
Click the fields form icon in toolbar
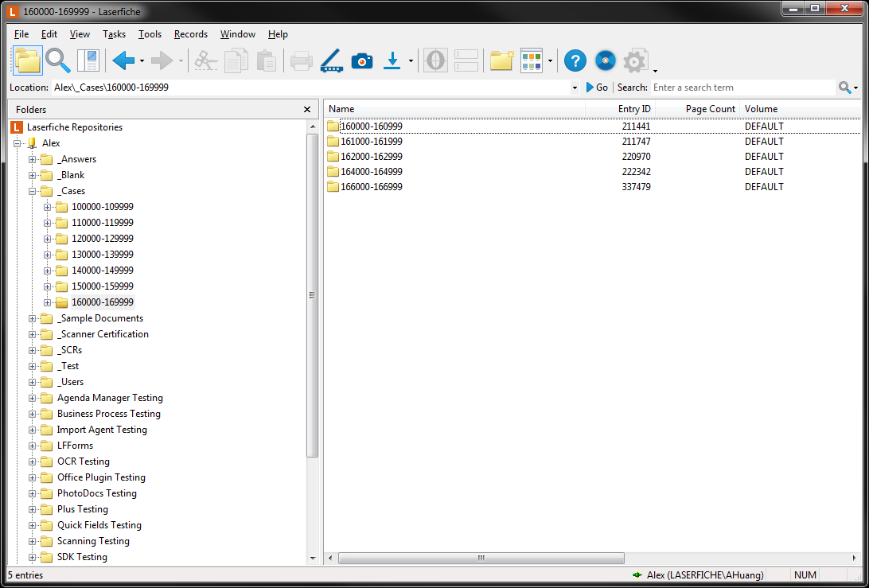tap(466, 60)
